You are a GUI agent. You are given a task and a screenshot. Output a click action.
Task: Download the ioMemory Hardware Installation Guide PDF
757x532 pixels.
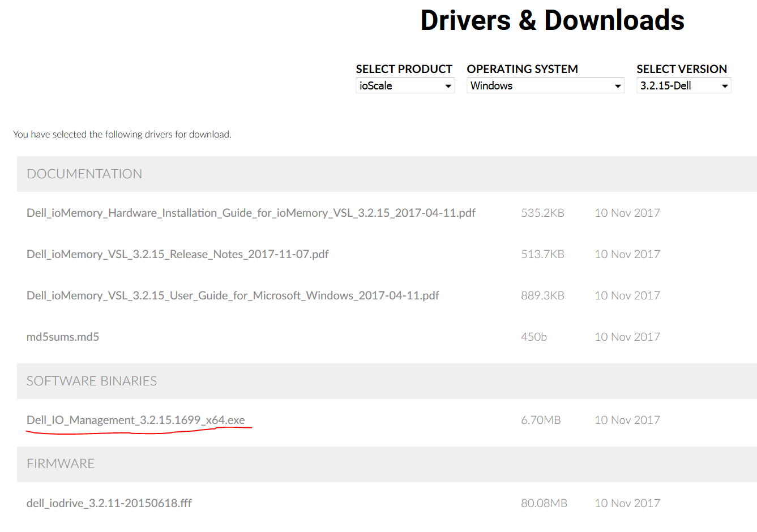tap(251, 213)
